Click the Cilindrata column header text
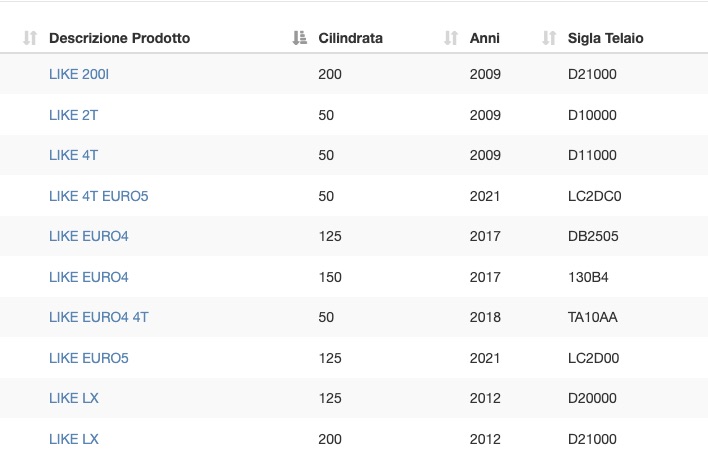Screen dimensions: 708x465 [x=350, y=38]
